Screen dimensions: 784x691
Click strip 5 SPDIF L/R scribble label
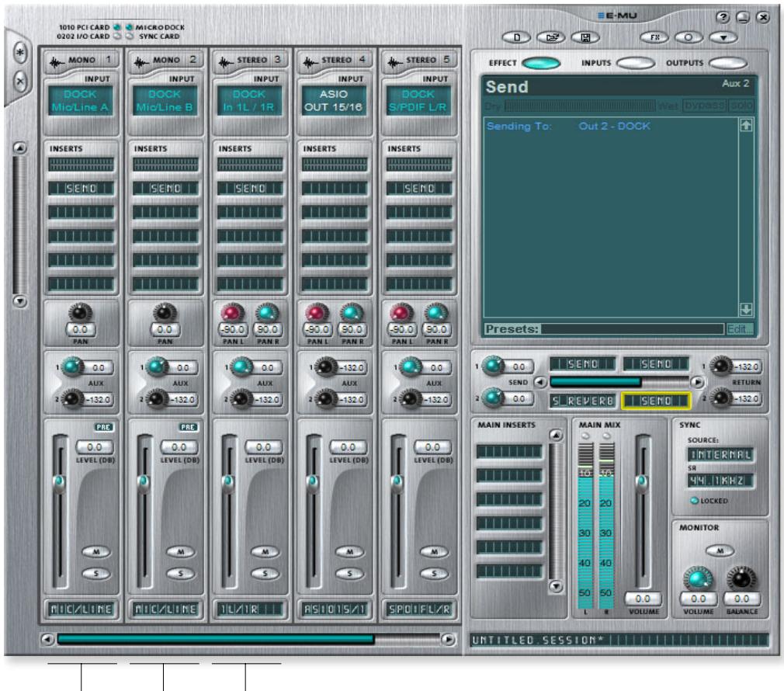pyautogui.click(x=419, y=609)
